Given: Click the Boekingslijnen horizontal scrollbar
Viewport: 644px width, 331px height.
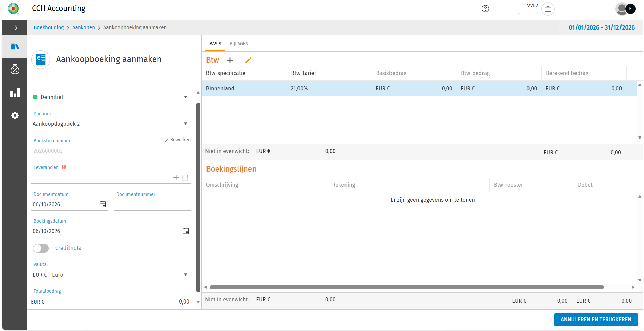Looking at the screenshot, I should pyautogui.click(x=407, y=287).
